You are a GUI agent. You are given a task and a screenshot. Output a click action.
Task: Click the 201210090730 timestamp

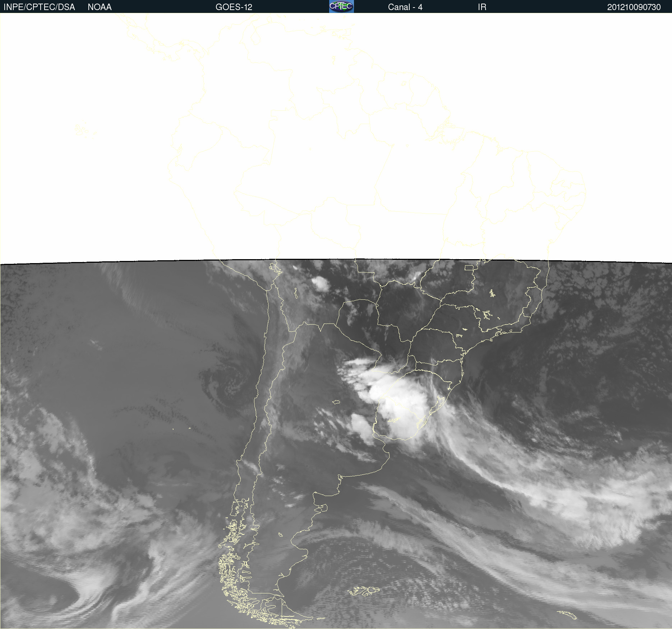point(634,7)
